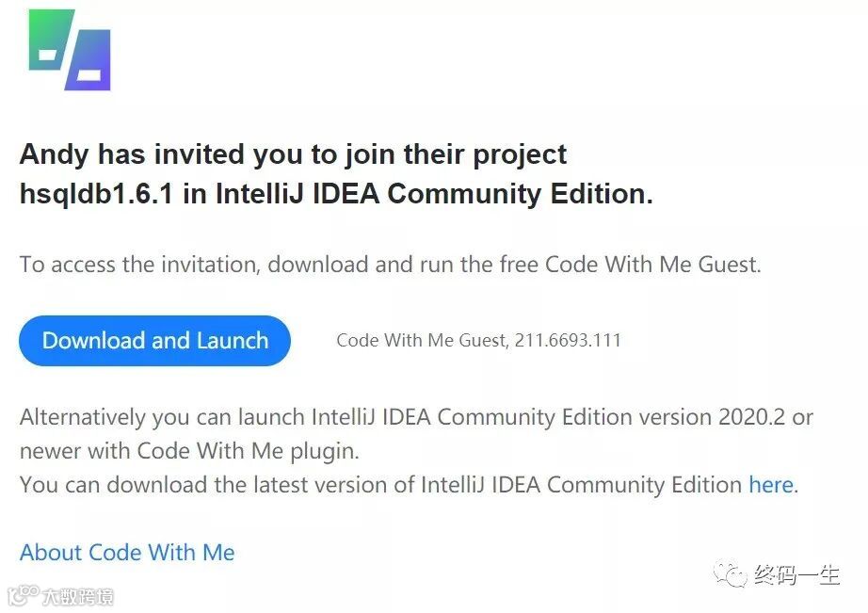Click the build number 211.6693.111
Image resolution: width=868 pixels, height=613 pixels.
coord(568,341)
